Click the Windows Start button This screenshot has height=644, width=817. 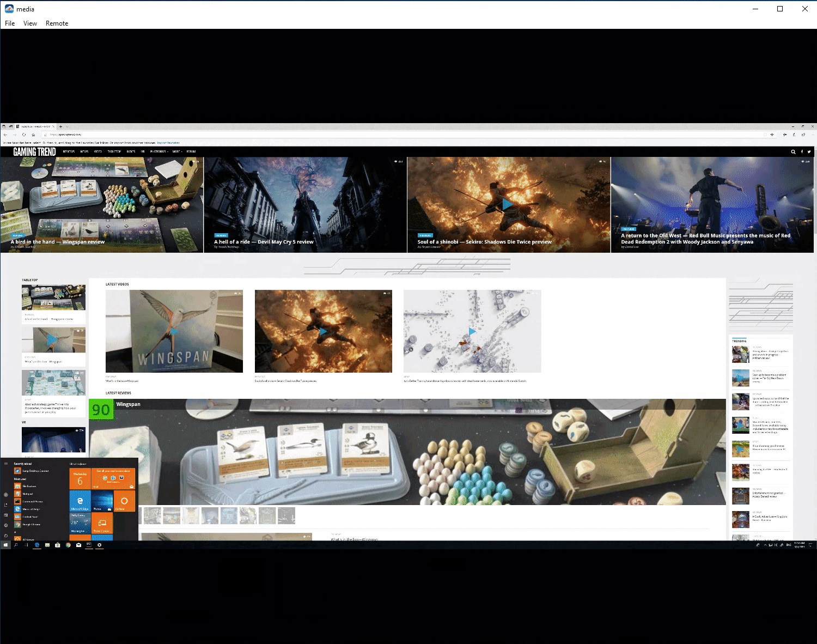coord(5,545)
